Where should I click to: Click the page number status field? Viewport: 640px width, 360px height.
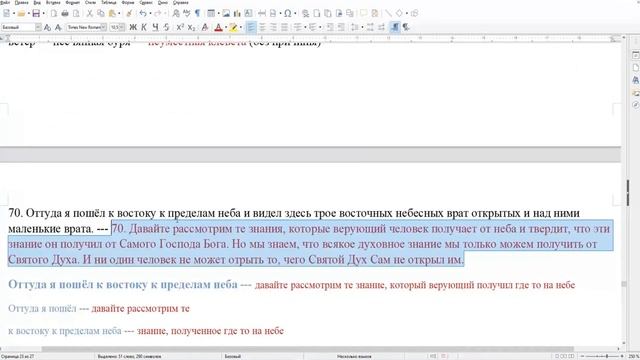[18, 357]
